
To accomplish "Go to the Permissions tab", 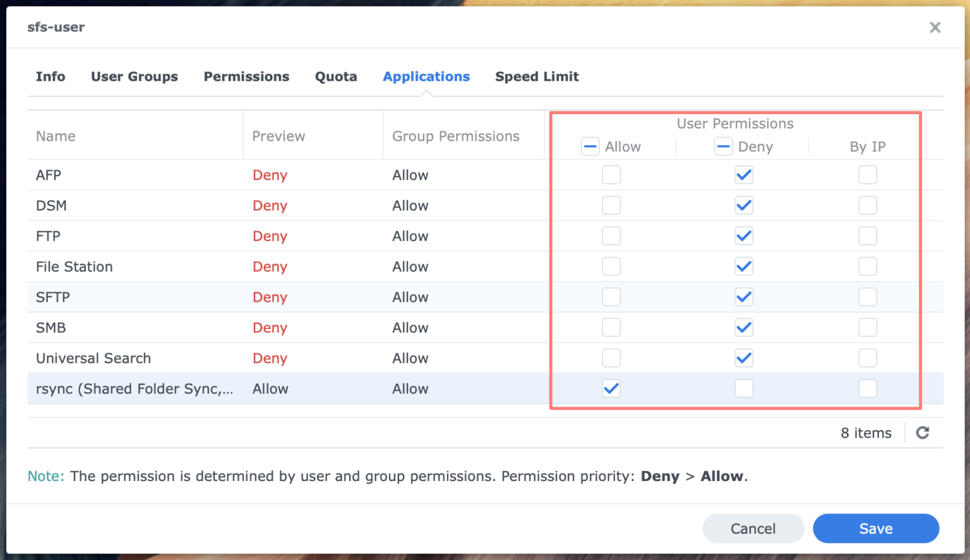I will (x=246, y=76).
